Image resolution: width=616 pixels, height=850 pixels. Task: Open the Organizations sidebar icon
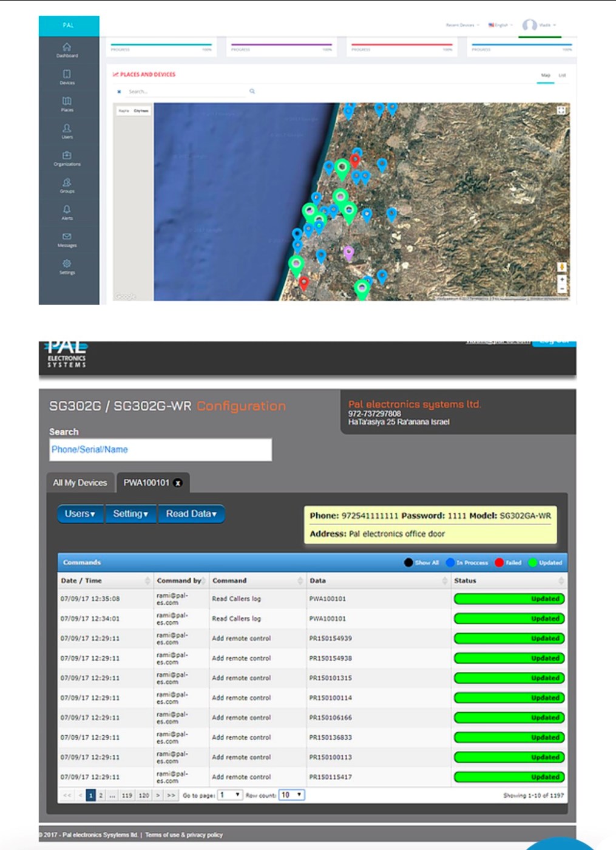tap(67, 155)
